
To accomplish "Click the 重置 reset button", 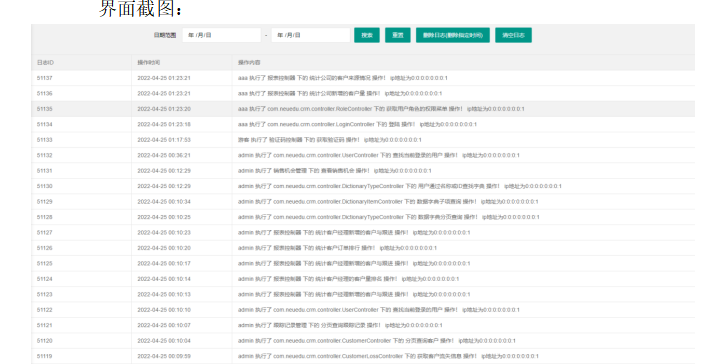I will pyautogui.click(x=397, y=35).
